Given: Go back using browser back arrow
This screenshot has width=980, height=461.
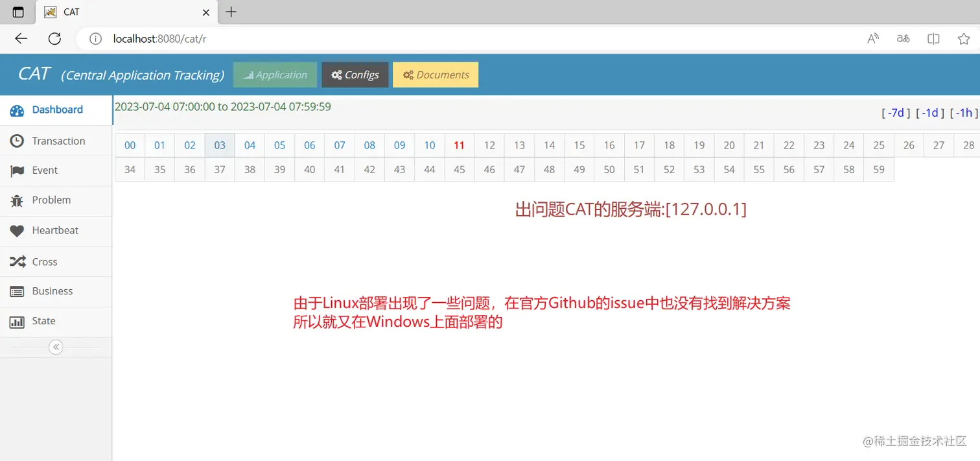Looking at the screenshot, I should 21,38.
